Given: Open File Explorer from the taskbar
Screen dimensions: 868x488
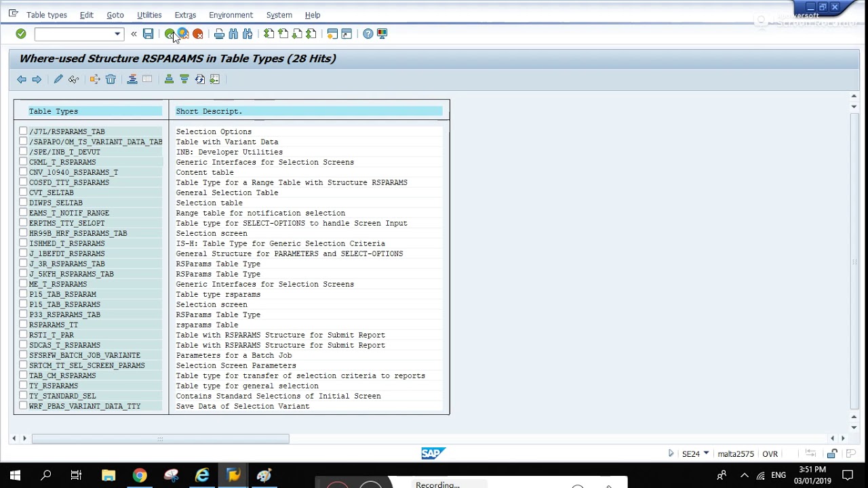Looking at the screenshot, I should pyautogui.click(x=108, y=475).
